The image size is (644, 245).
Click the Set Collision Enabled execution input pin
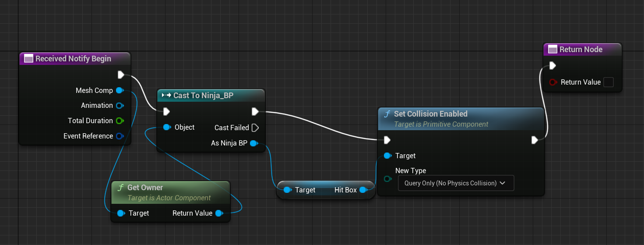pyautogui.click(x=387, y=140)
